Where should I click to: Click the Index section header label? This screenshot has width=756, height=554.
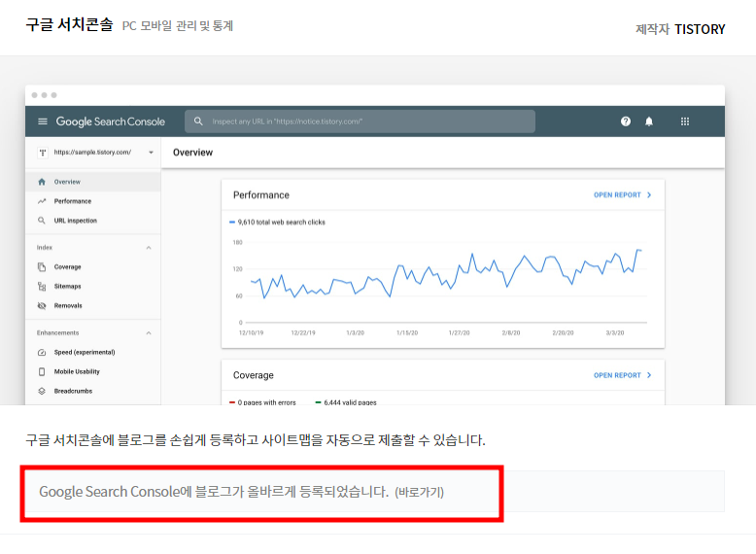click(x=45, y=247)
